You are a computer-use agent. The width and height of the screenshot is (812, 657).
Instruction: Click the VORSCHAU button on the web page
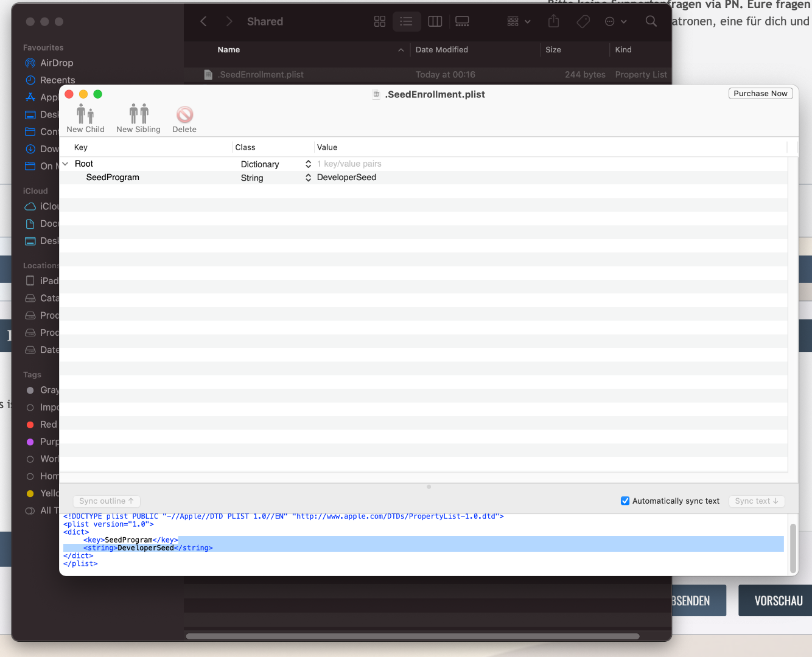[775, 601]
